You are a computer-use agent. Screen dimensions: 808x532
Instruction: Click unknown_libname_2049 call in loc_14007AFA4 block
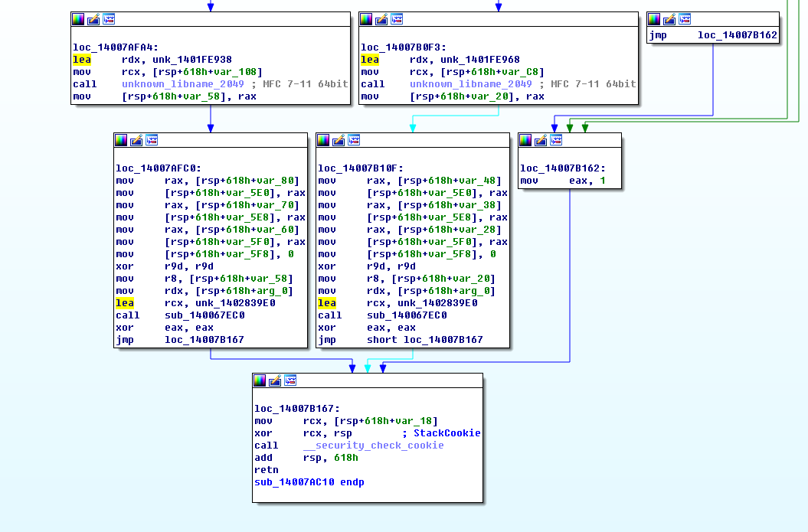click(x=182, y=84)
